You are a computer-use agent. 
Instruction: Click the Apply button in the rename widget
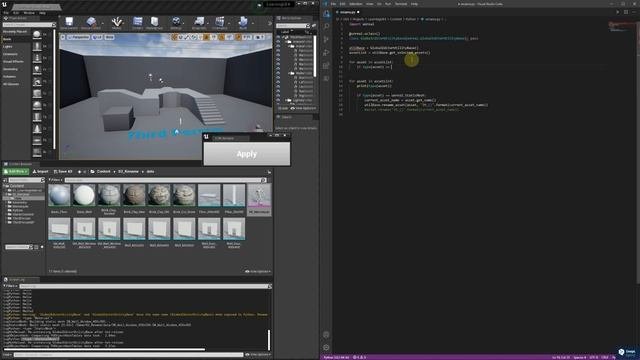(247, 154)
